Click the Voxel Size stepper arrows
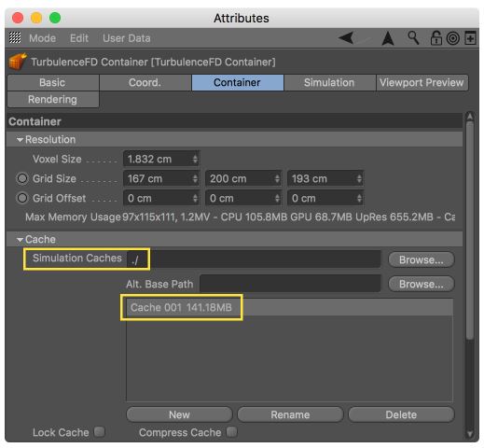This screenshot has width=484, height=448. coord(195,160)
